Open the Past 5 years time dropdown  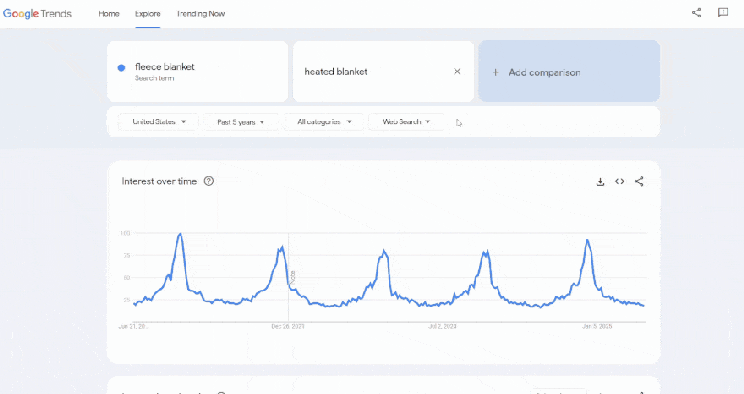tap(241, 122)
